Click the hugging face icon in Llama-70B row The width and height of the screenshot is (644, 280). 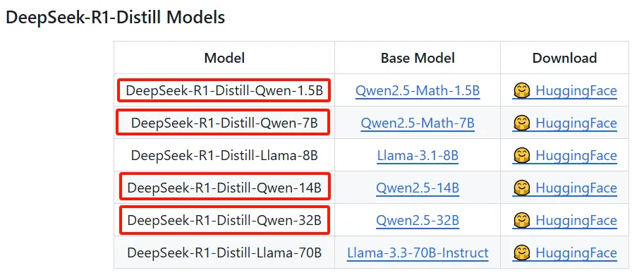point(521,252)
